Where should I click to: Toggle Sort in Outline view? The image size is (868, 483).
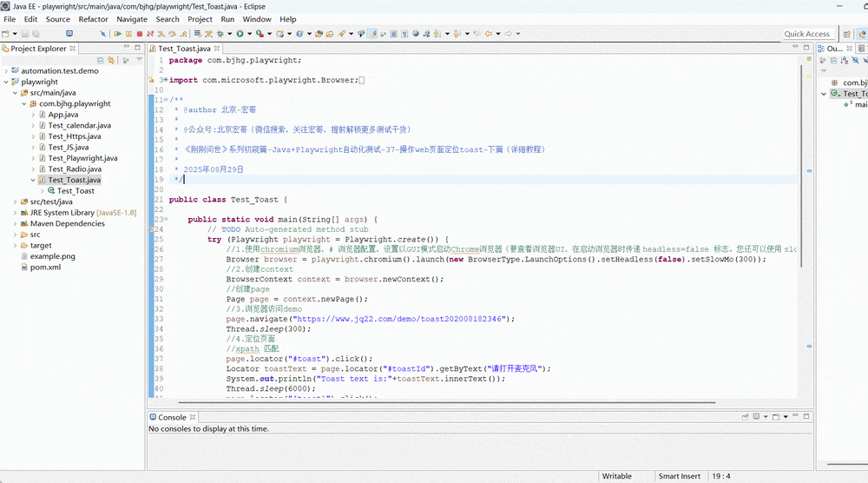tap(845, 60)
